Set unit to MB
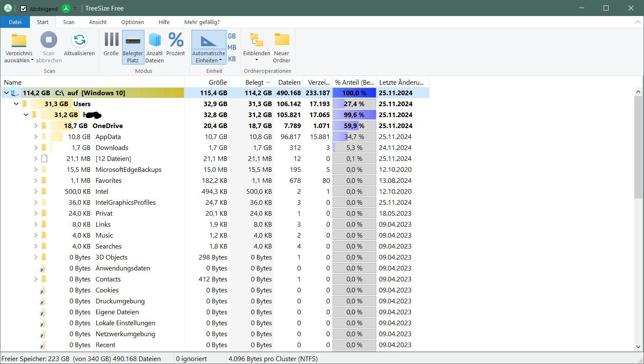 (x=232, y=48)
